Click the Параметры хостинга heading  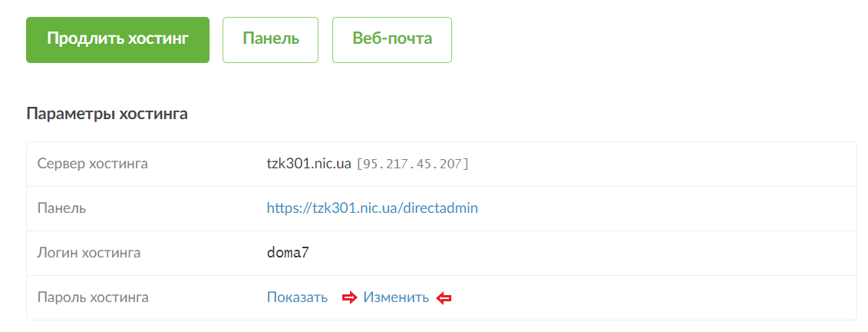[107, 115]
